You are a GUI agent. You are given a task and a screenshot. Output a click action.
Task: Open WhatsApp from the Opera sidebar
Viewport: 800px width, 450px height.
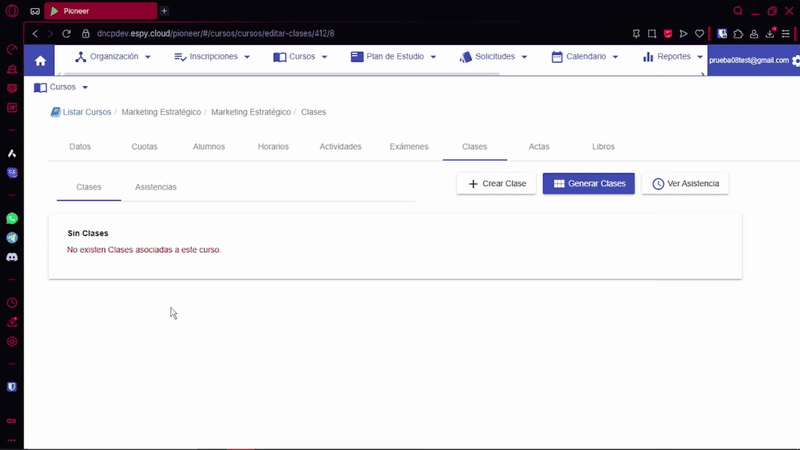[x=12, y=218]
